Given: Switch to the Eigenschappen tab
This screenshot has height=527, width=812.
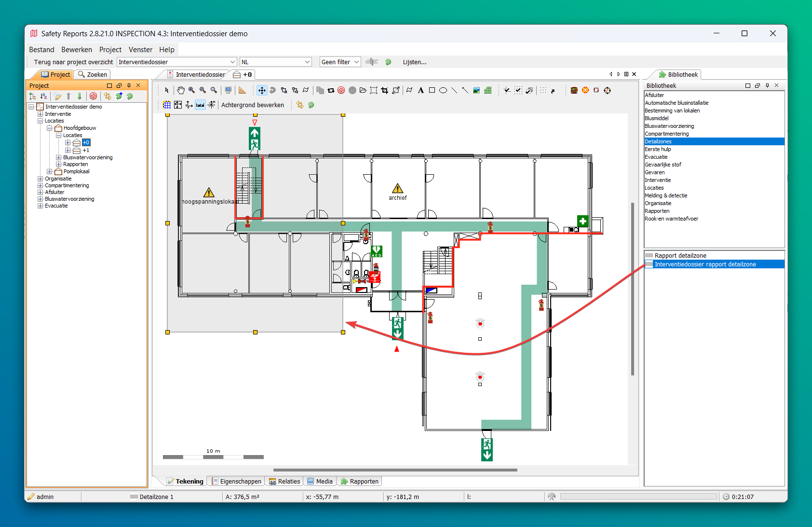Looking at the screenshot, I should coord(236,481).
